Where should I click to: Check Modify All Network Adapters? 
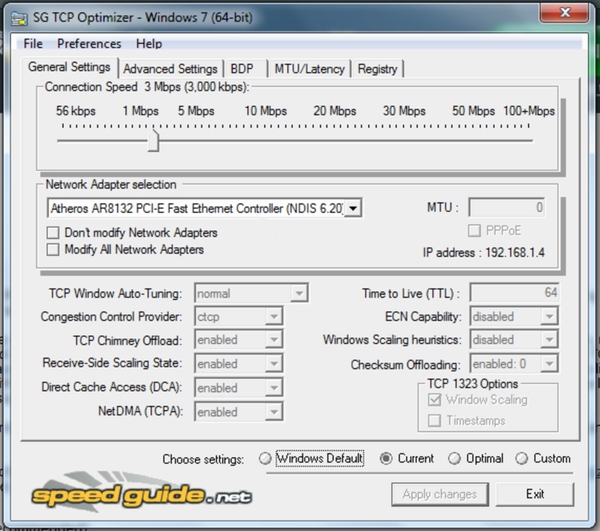point(53,249)
